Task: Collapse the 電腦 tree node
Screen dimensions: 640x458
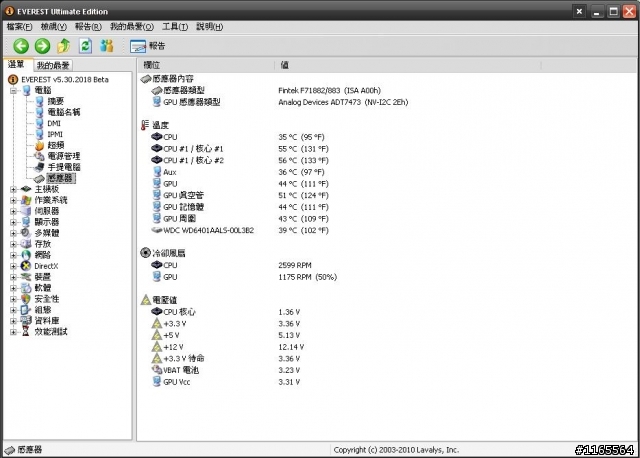Action: click(x=13, y=90)
